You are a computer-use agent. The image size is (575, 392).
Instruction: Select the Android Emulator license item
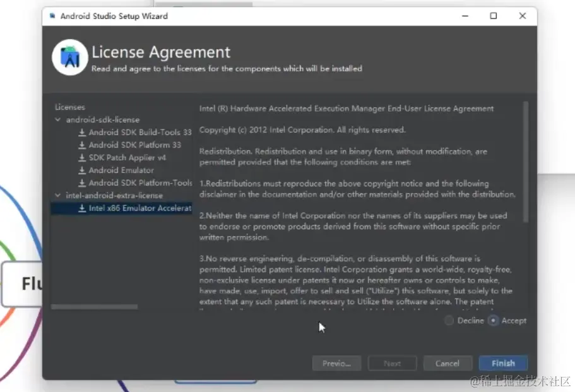(x=121, y=170)
